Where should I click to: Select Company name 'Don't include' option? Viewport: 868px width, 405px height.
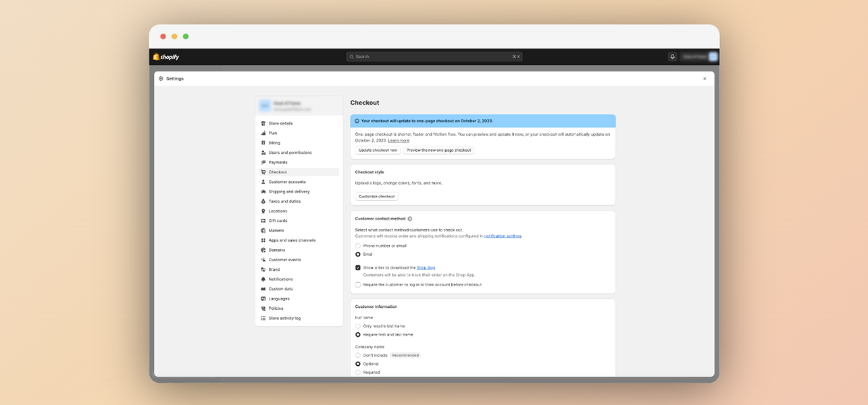coord(358,355)
